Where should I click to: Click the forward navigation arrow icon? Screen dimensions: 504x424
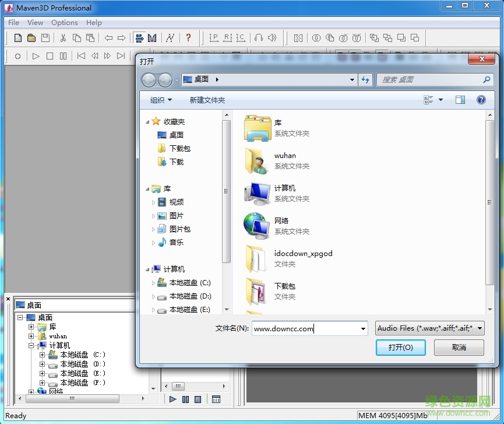122,37
